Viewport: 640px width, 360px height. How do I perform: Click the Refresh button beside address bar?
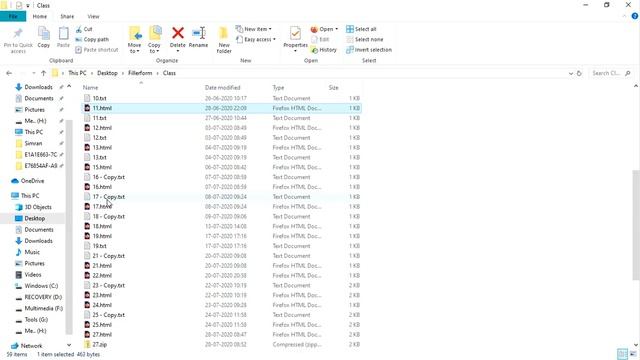point(579,73)
